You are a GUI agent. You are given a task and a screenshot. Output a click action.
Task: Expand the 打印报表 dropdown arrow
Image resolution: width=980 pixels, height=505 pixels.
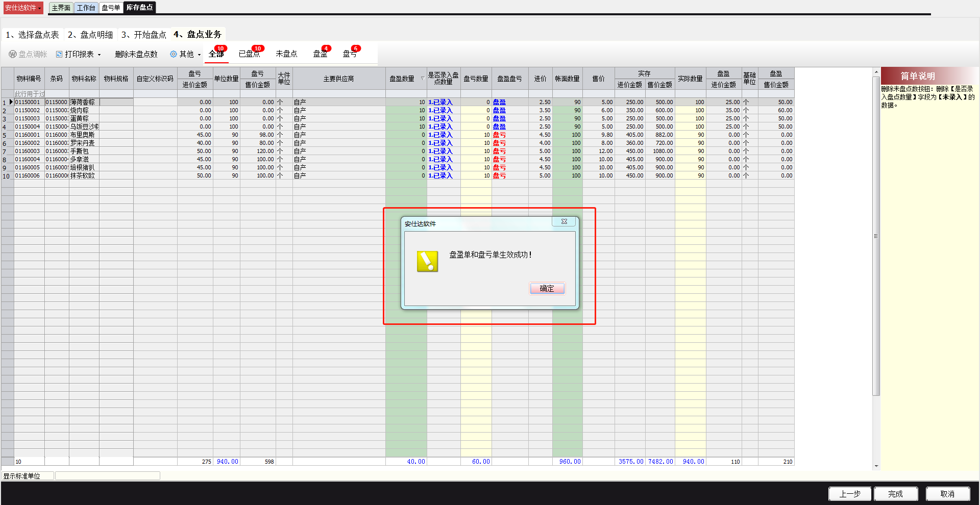pos(100,55)
